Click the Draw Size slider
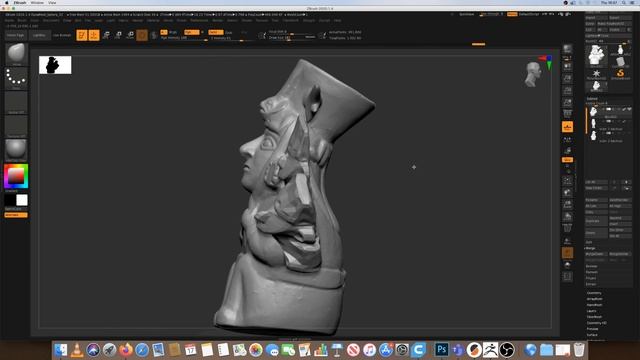This screenshot has width=640, height=360. (292, 38)
